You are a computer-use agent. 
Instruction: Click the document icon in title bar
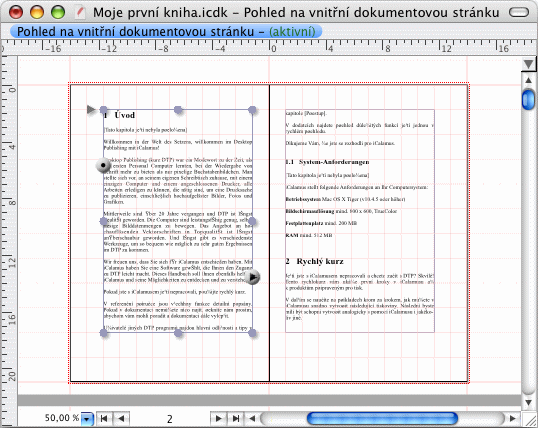pyautogui.click(x=80, y=12)
